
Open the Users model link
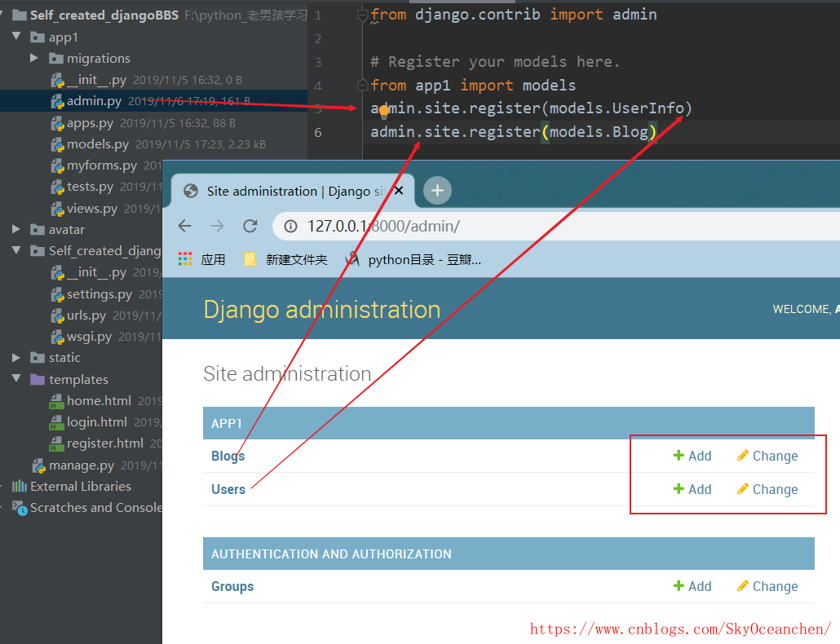[x=228, y=489]
